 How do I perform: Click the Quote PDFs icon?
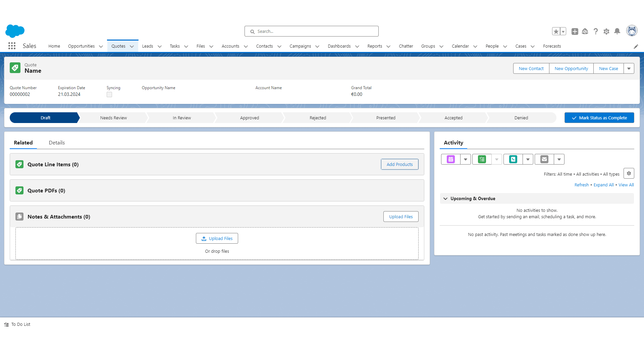pyautogui.click(x=19, y=190)
